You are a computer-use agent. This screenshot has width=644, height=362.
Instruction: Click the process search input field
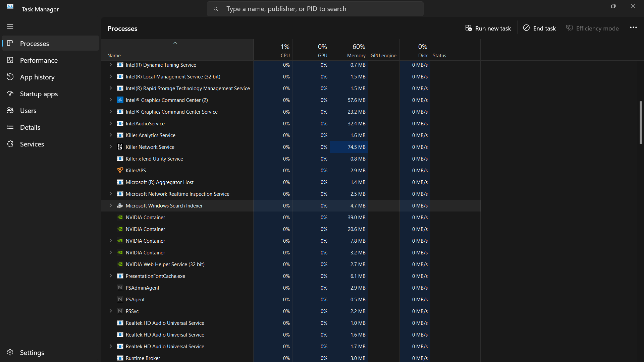tap(315, 9)
